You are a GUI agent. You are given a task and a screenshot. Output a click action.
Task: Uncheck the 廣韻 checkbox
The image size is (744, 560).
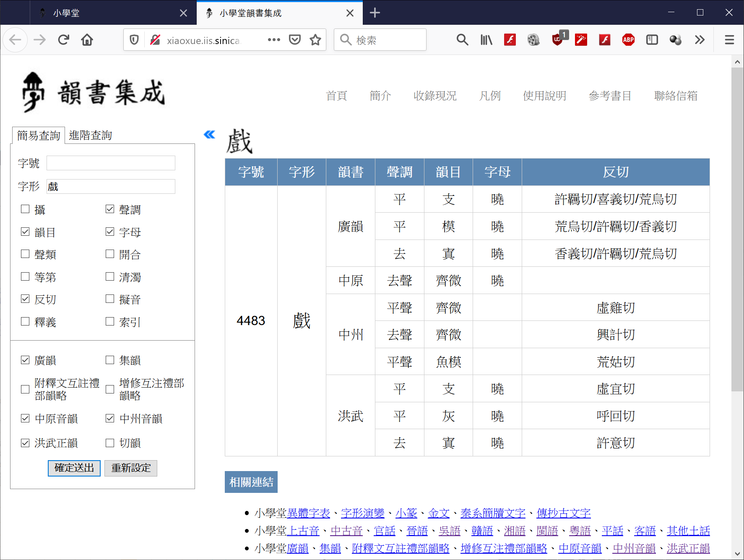[26, 360]
